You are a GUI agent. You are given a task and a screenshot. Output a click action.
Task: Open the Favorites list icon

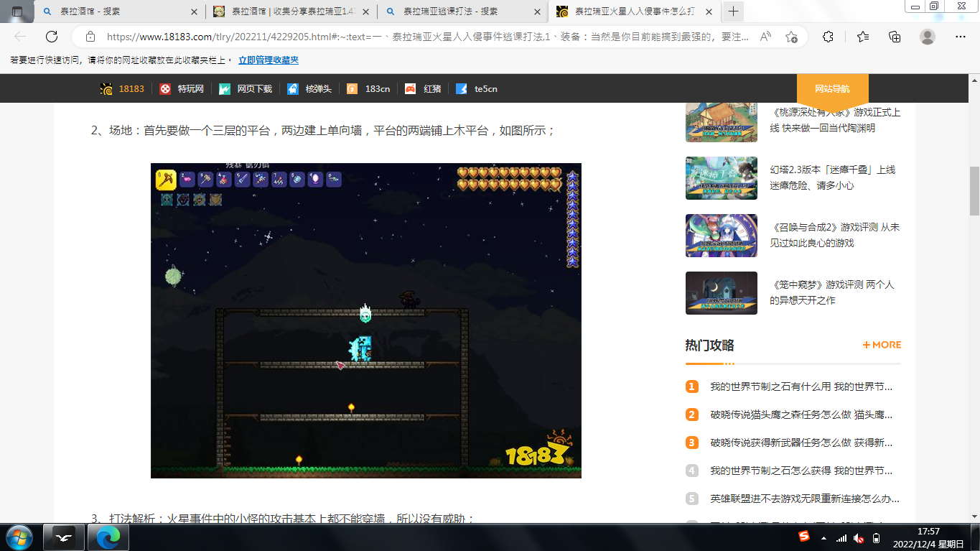[x=863, y=37]
